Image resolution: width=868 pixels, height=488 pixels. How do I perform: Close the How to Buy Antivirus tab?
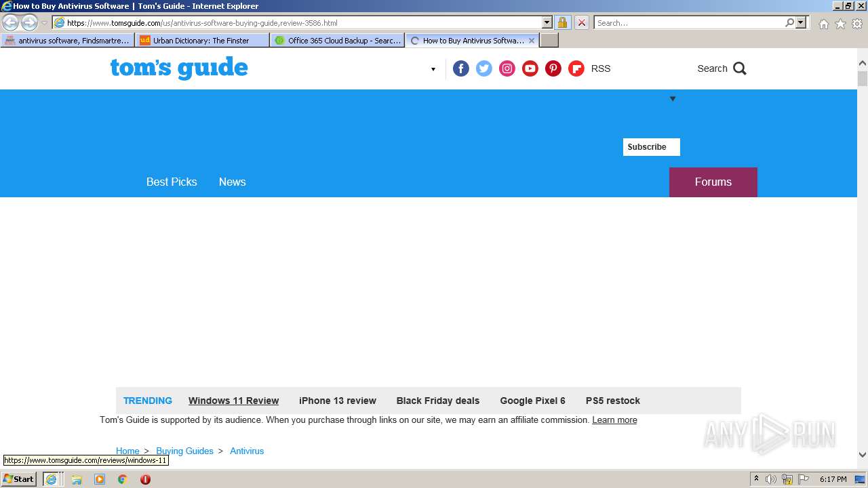pos(532,41)
